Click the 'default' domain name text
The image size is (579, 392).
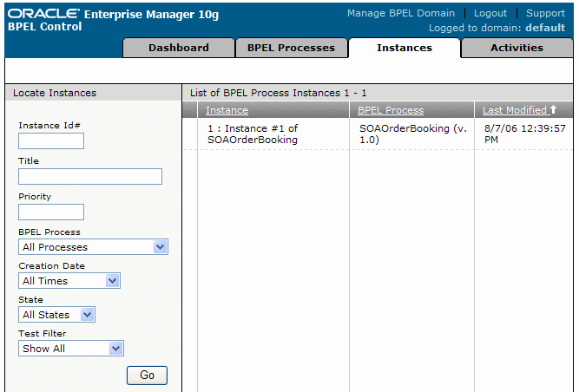pos(545,28)
